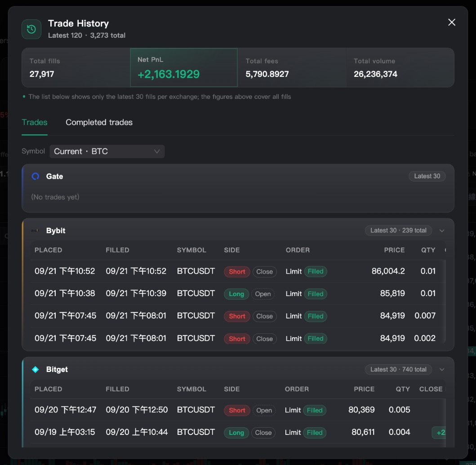Click the price 80,369 cell
The image size is (476, 465).
click(x=361, y=410)
